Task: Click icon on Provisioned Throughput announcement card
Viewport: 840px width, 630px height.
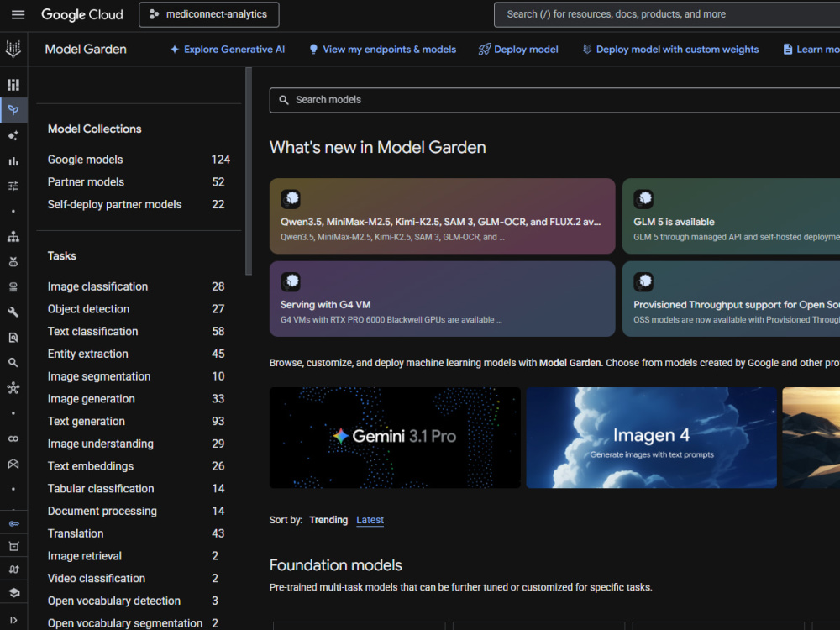Action: click(643, 281)
